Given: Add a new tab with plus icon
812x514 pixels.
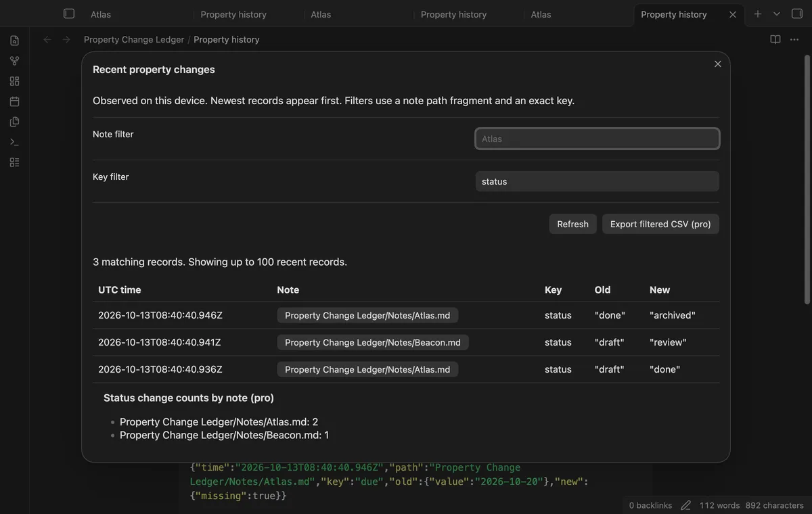Looking at the screenshot, I should point(758,14).
